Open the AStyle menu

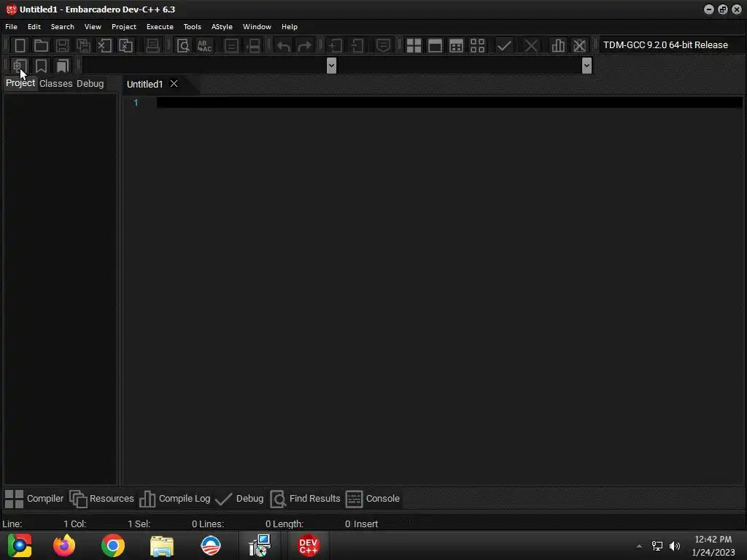[x=222, y=27]
